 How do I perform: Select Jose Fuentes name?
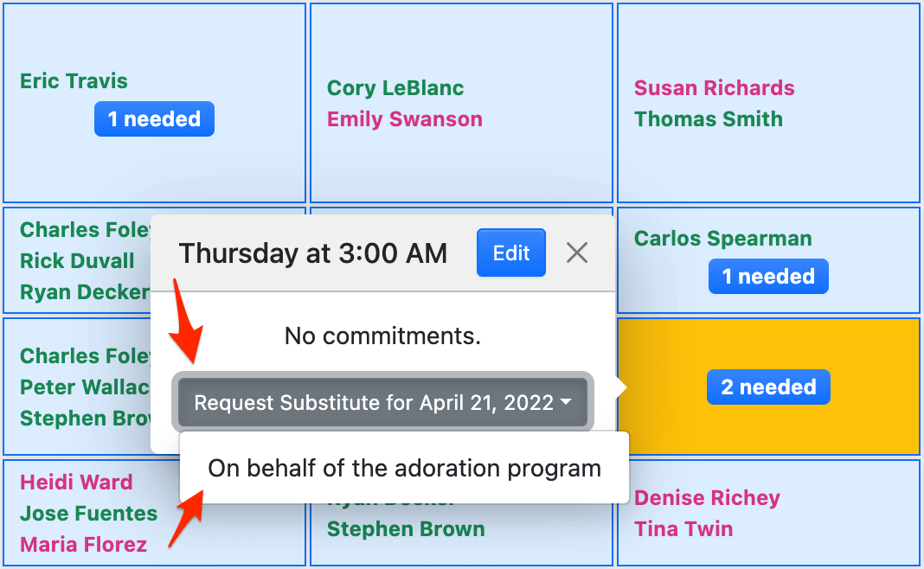pyautogui.click(x=88, y=514)
